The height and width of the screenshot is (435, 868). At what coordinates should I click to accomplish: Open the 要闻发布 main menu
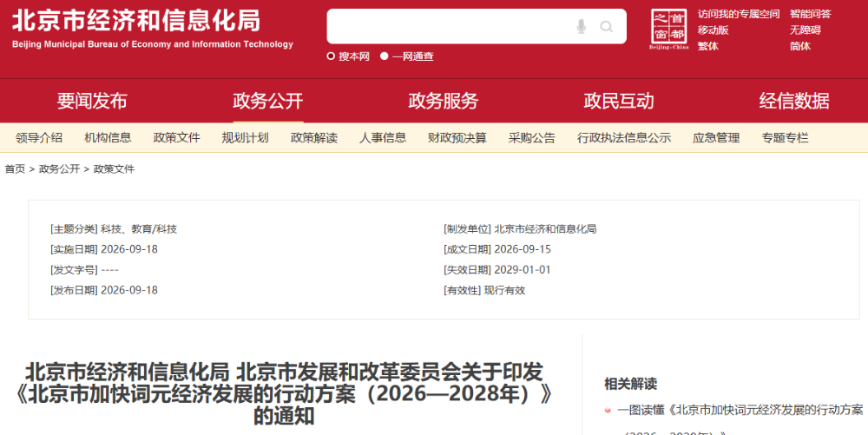pos(92,101)
